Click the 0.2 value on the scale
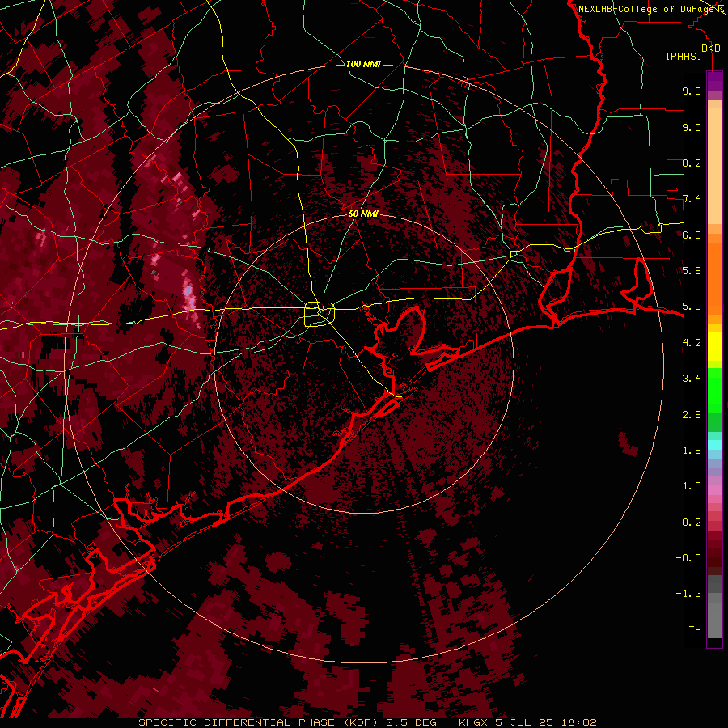 [692, 523]
